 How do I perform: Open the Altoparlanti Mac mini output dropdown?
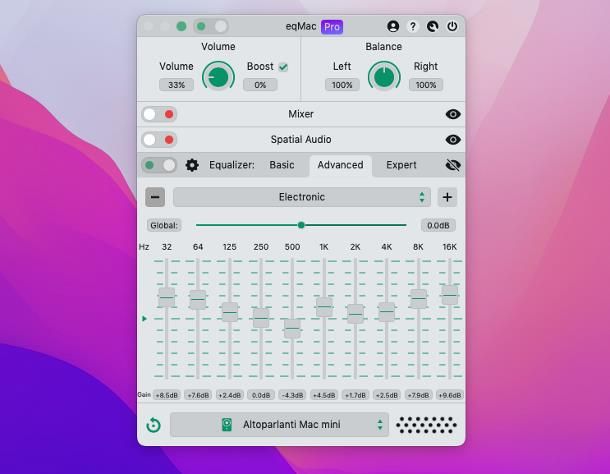(x=279, y=425)
